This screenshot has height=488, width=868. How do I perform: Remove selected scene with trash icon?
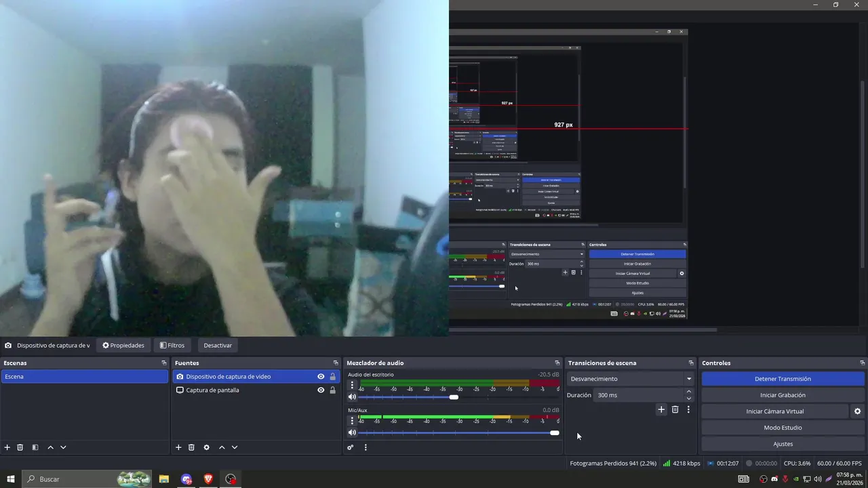click(x=20, y=447)
